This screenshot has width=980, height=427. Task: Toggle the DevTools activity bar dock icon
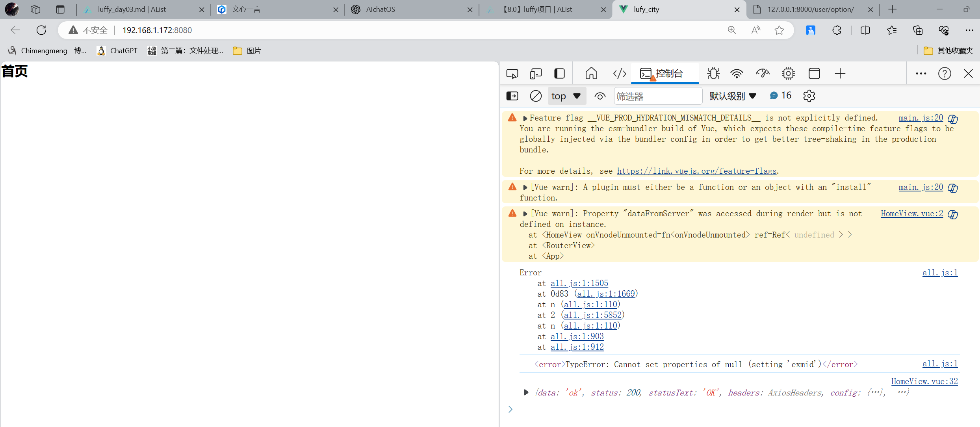pyautogui.click(x=559, y=74)
